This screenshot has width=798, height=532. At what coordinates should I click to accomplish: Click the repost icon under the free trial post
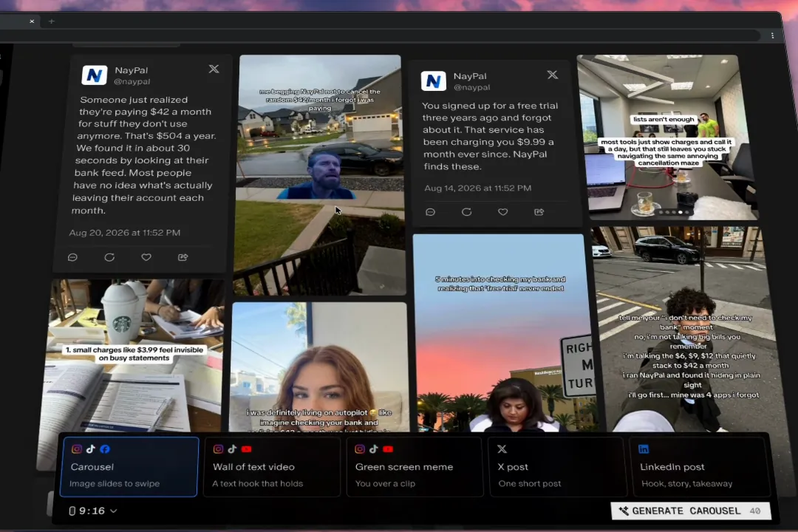(467, 212)
